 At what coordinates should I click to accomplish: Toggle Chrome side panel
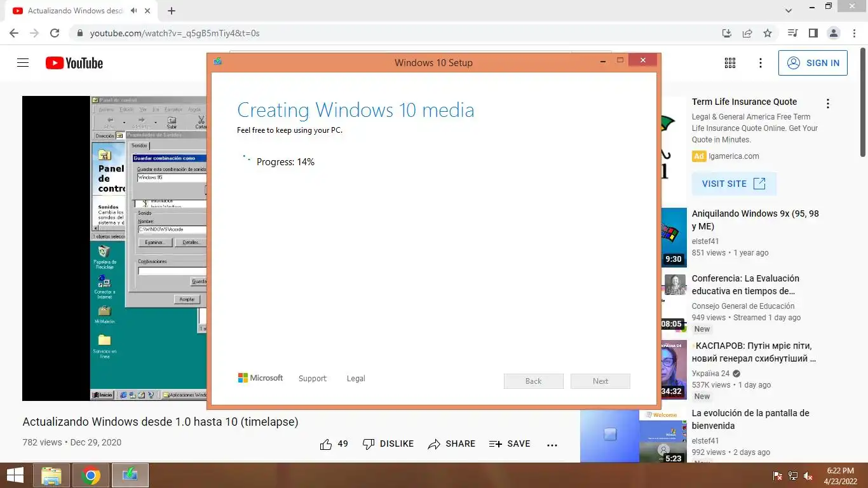click(x=813, y=33)
